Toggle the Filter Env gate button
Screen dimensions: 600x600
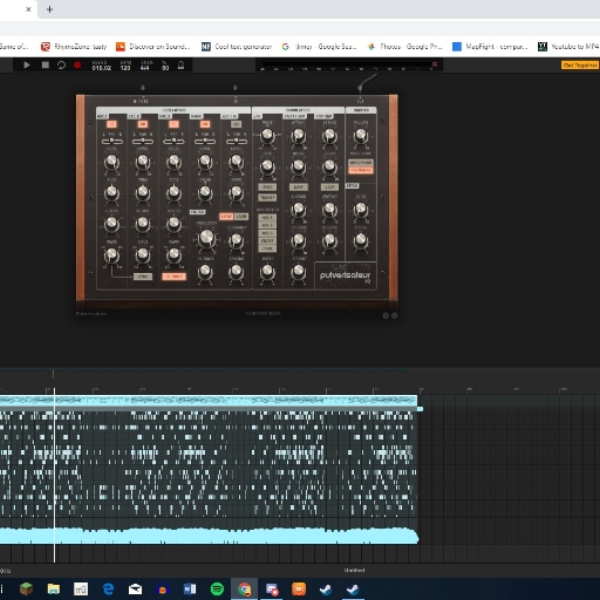298,187
